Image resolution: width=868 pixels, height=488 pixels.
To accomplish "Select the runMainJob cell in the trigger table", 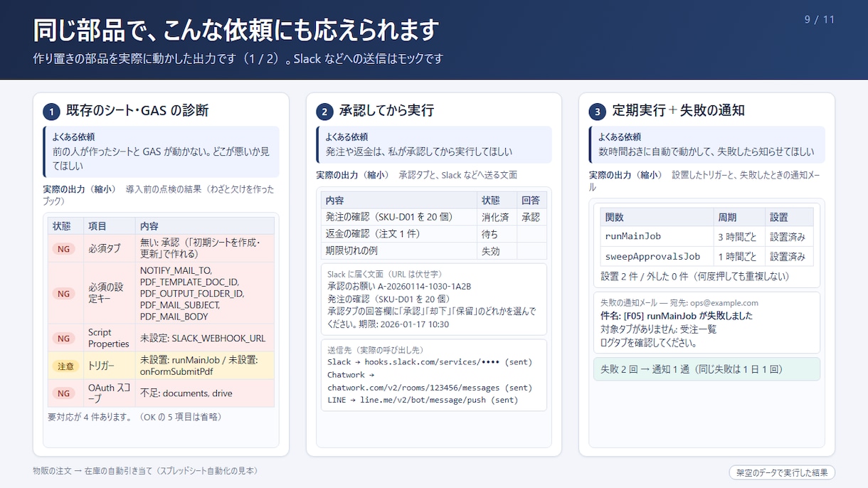I will [656, 237].
